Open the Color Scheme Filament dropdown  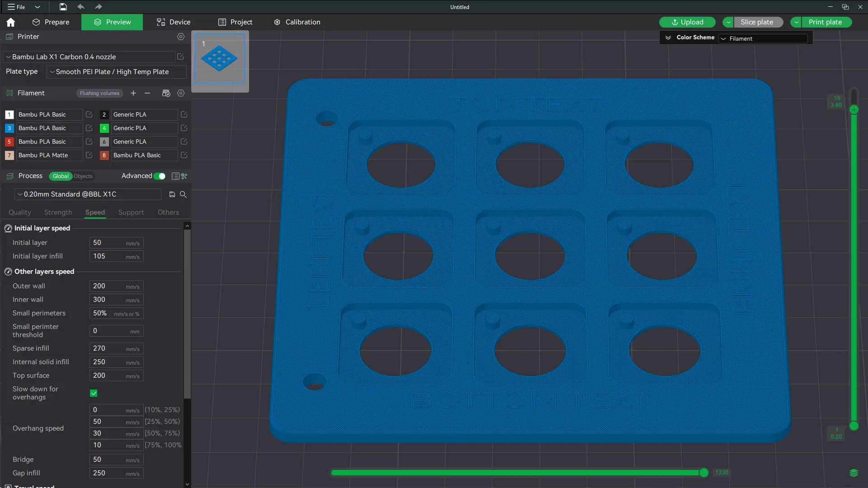click(763, 38)
